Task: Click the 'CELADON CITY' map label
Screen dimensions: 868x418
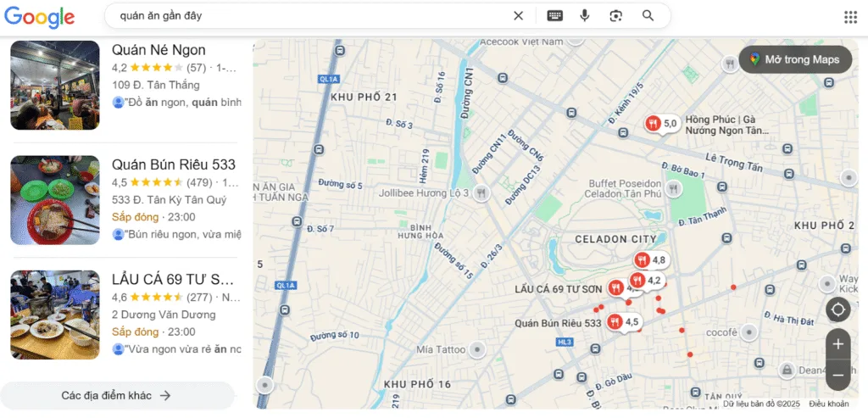Action: [615, 239]
